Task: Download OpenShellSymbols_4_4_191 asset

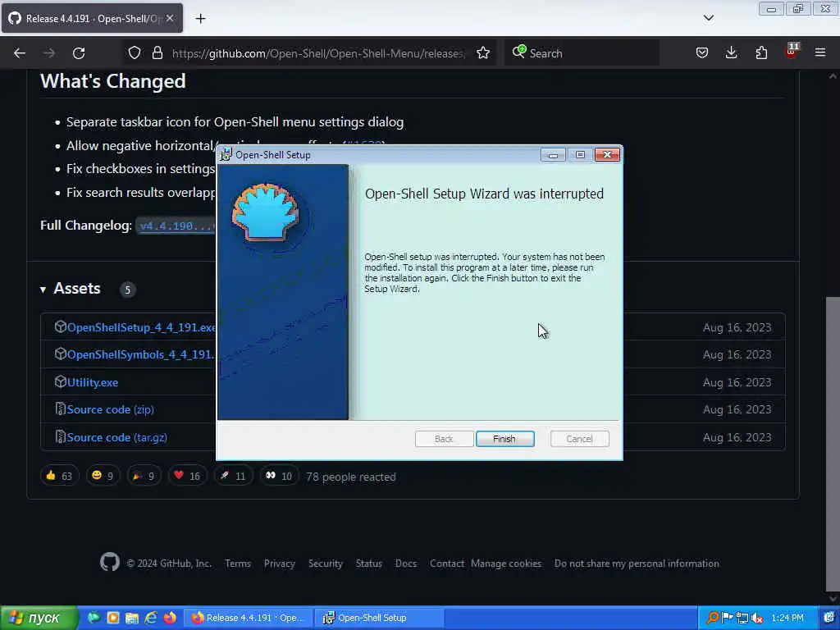Action: (x=140, y=354)
